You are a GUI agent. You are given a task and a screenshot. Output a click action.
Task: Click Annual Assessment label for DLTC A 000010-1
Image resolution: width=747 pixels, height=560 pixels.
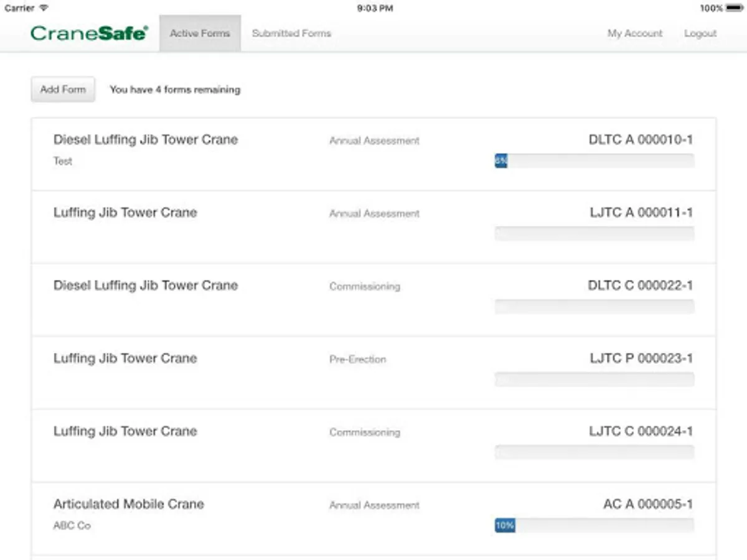(374, 141)
